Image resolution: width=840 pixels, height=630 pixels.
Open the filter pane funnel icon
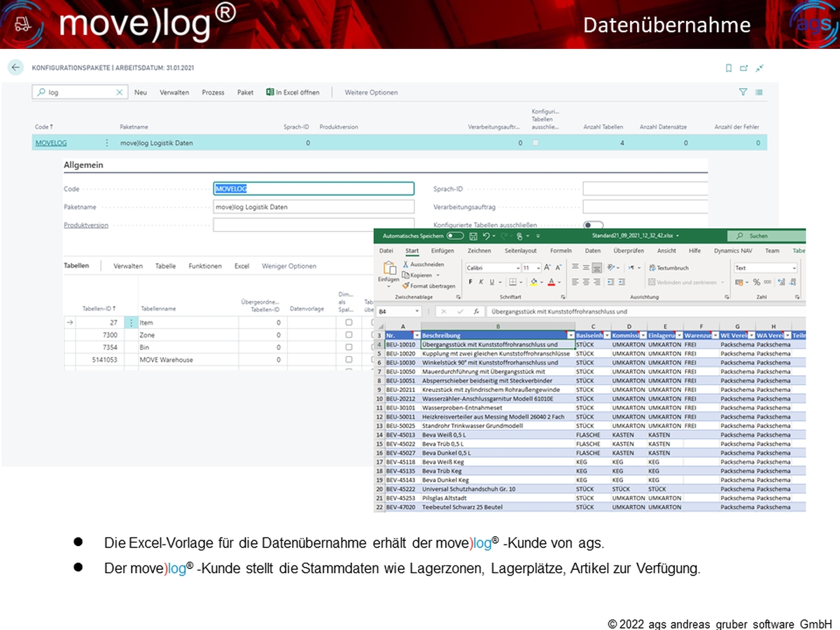743,92
